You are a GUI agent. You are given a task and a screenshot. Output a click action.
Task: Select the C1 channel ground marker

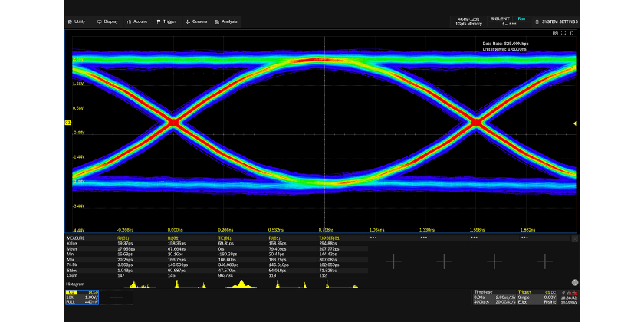click(68, 123)
